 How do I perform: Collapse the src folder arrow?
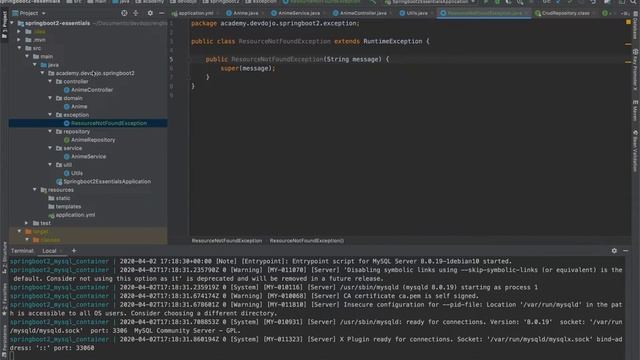tap(19, 48)
